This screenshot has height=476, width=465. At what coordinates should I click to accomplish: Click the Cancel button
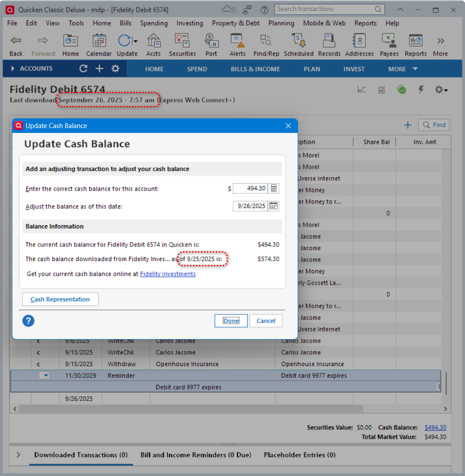pyautogui.click(x=266, y=321)
